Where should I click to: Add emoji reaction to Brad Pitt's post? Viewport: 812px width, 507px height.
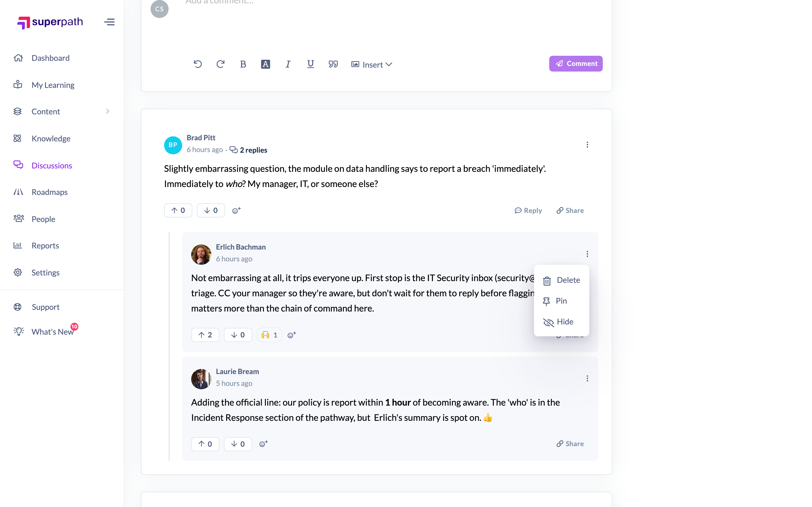[237, 211]
